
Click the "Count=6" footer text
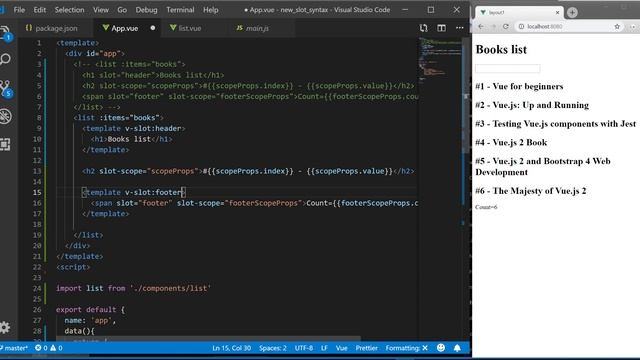click(x=486, y=207)
